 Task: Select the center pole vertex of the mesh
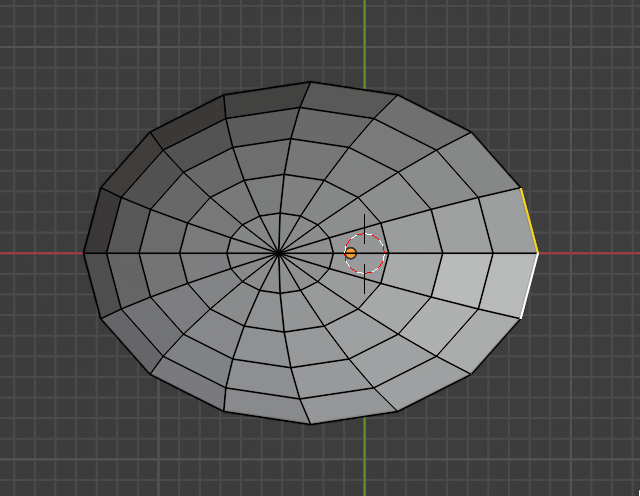click(279, 253)
